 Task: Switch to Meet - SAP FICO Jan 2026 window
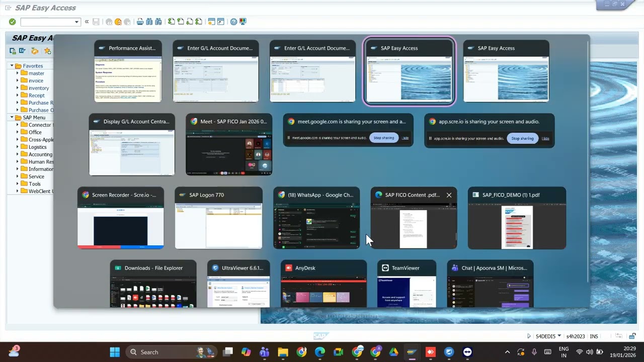[229, 145]
